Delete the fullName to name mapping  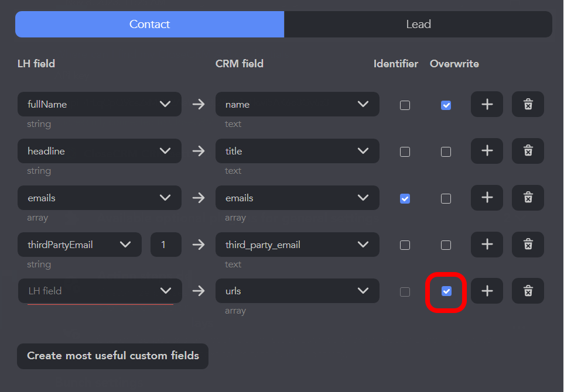click(528, 104)
